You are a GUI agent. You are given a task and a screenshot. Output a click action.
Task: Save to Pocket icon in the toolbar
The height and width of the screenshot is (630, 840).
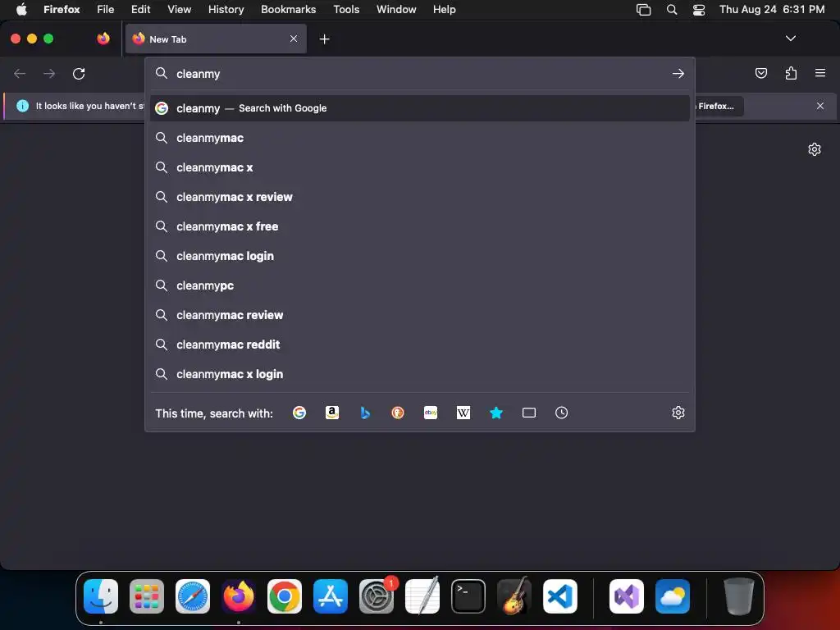tap(760, 73)
